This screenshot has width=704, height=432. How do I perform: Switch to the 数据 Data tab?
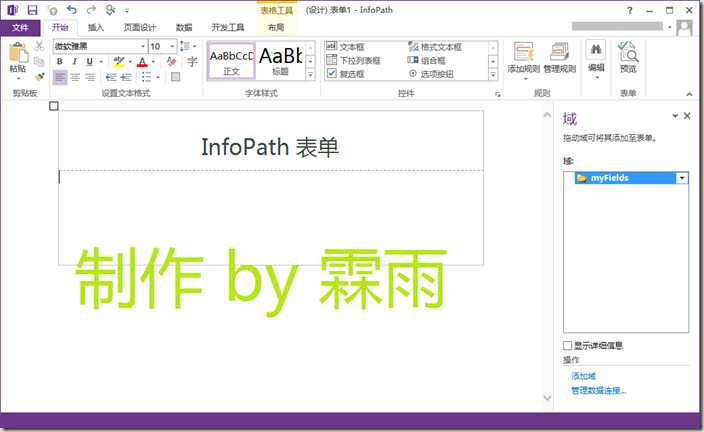(184, 27)
